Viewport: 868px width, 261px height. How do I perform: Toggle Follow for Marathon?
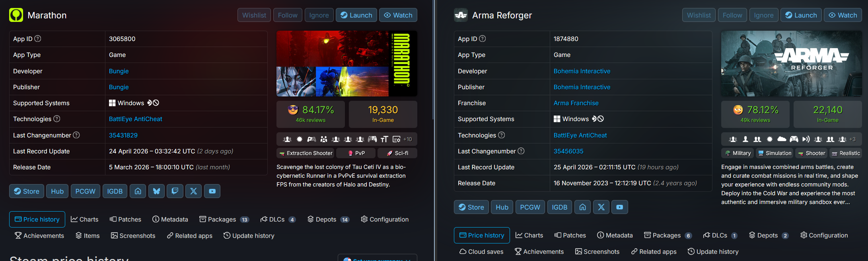[288, 15]
